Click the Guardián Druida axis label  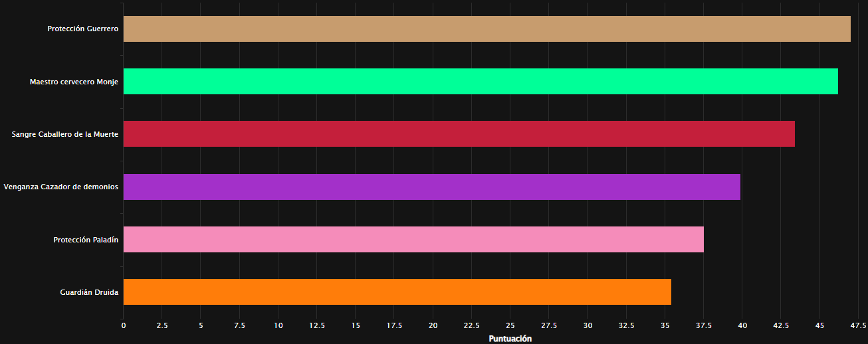[89, 292]
